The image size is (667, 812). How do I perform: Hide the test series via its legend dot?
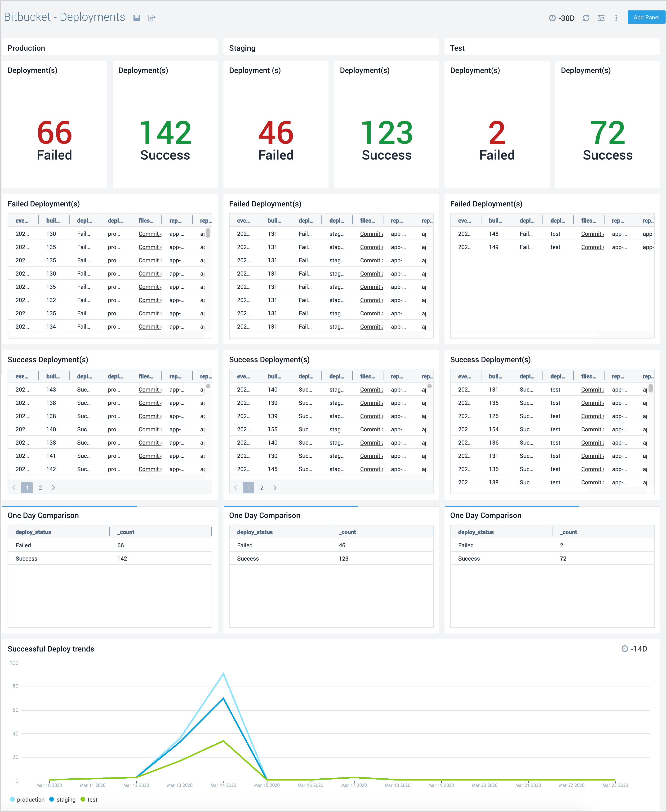point(83,799)
